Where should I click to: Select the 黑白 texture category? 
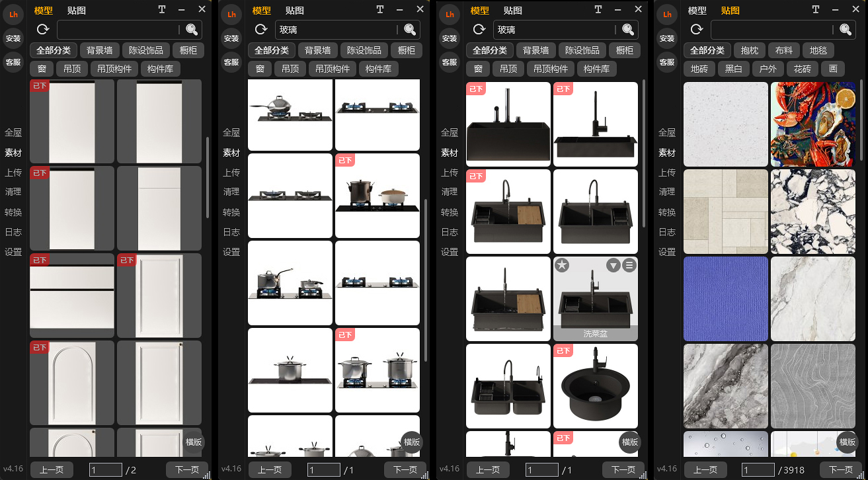(x=733, y=69)
